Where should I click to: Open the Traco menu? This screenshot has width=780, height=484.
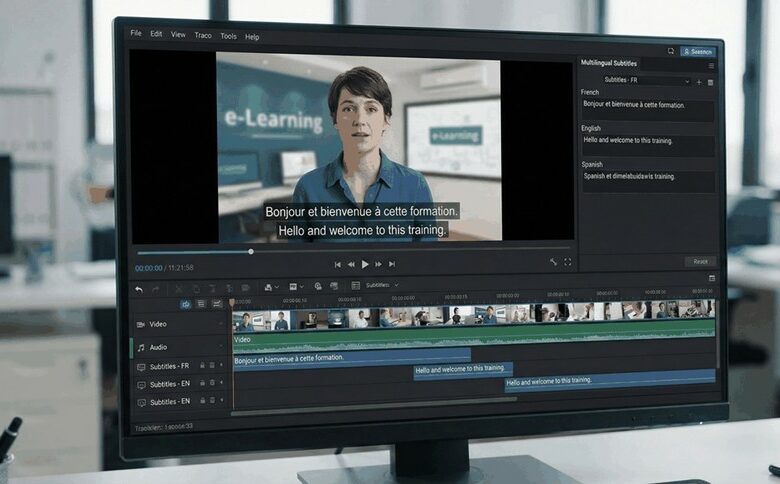point(203,35)
